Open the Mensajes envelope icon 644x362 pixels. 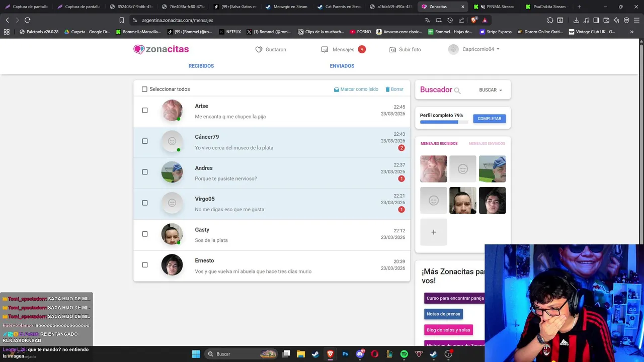(x=325, y=50)
